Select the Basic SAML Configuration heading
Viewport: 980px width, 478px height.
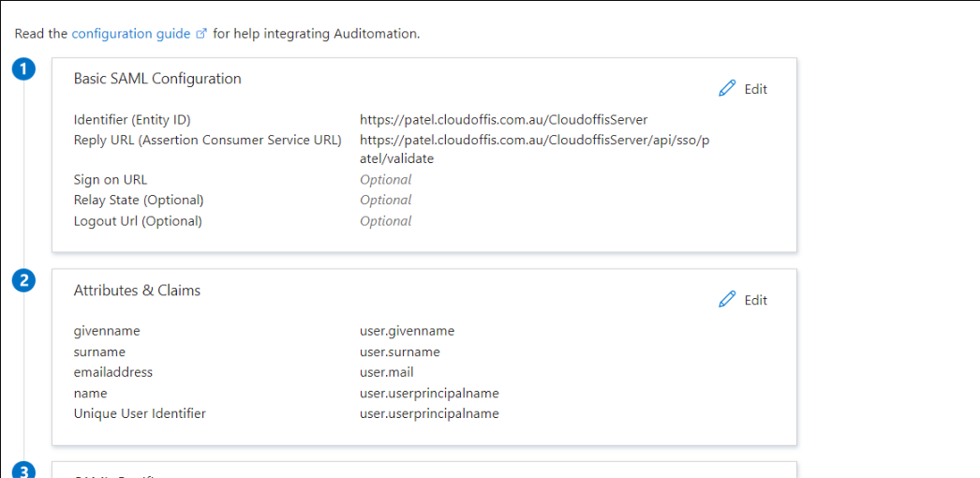[157, 79]
